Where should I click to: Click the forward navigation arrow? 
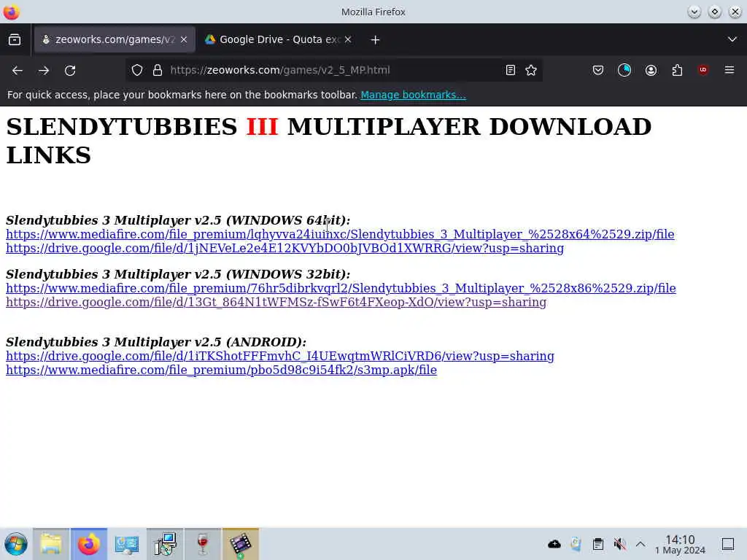coord(44,71)
